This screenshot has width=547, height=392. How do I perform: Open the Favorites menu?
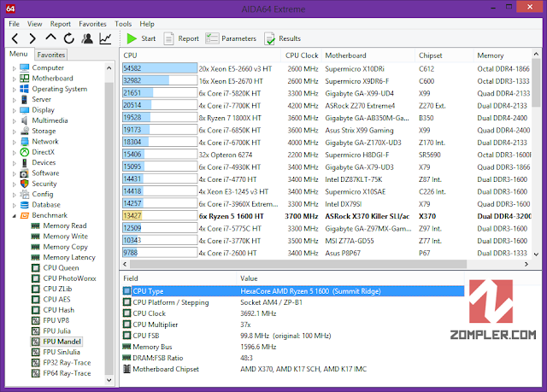(92, 24)
